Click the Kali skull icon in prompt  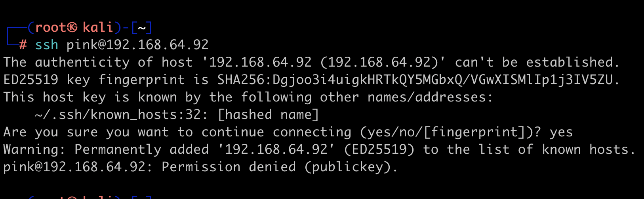tap(72, 27)
